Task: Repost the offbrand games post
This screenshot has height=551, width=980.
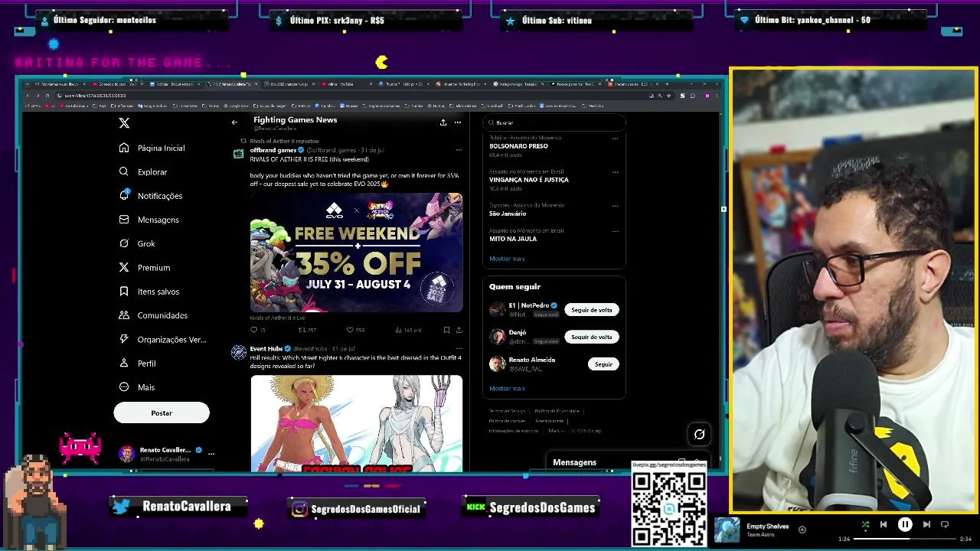Action: coord(307,330)
